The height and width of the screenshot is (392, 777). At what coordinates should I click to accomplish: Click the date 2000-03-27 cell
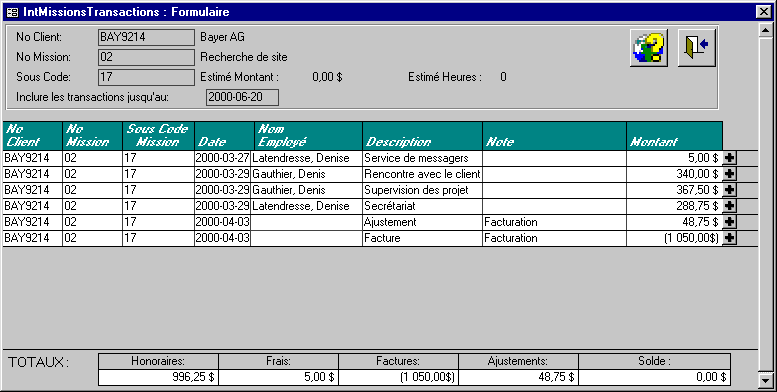[222, 158]
